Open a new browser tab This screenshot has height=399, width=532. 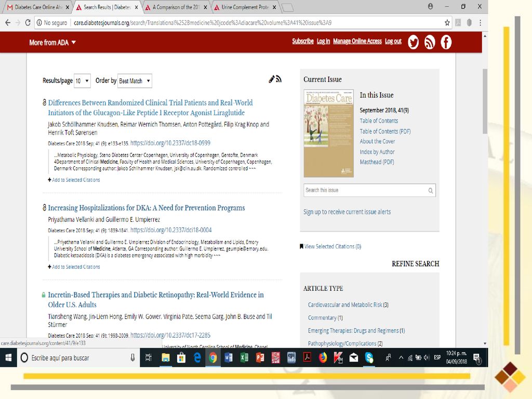(287, 7)
